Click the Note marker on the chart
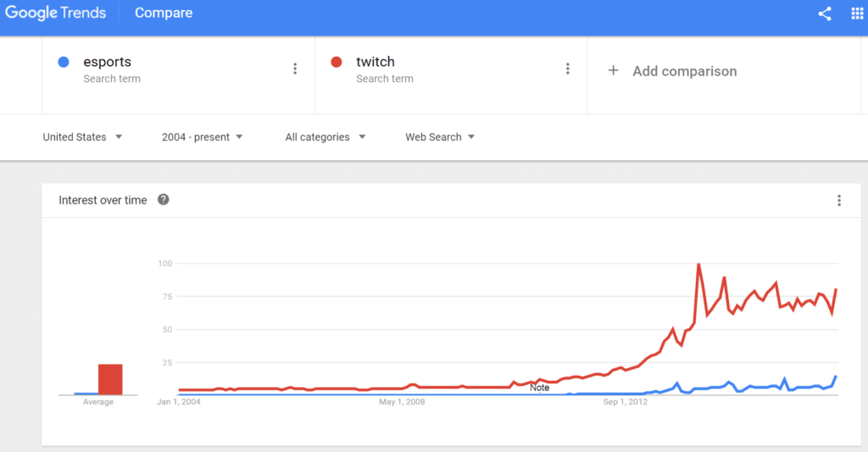 click(539, 388)
